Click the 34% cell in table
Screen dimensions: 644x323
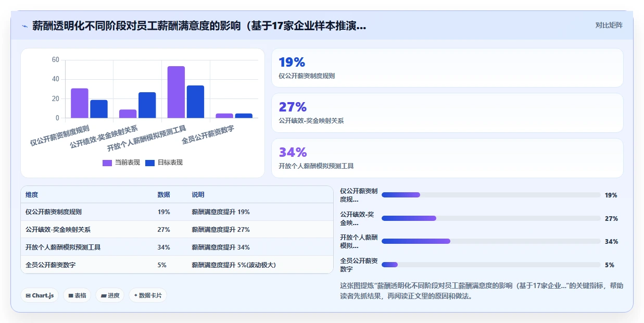coord(164,247)
